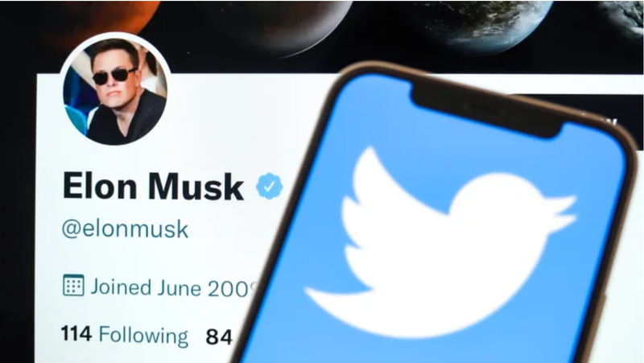
Task: Click the number 114 in Following
Action: click(x=76, y=333)
